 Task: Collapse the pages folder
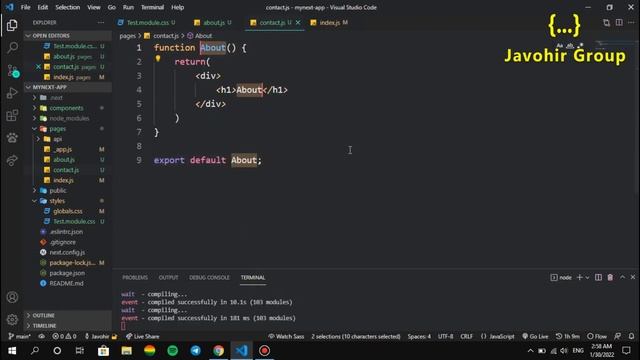tap(57, 129)
